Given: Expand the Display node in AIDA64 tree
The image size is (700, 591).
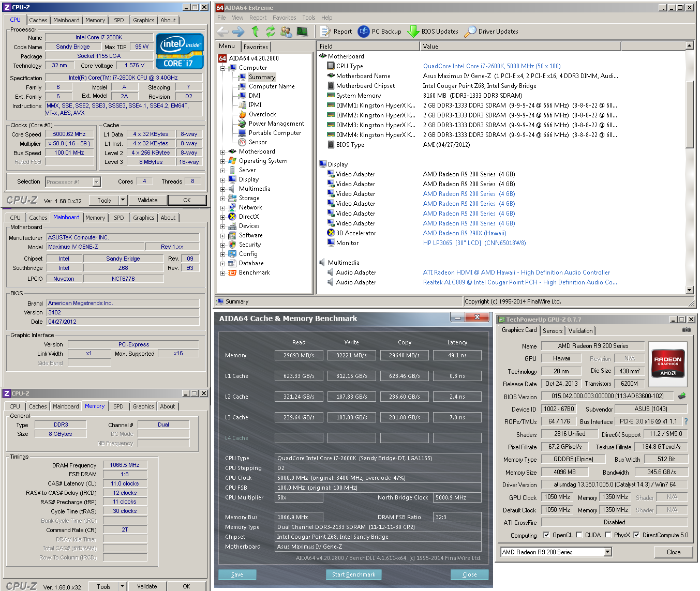Looking at the screenshot, I should pyautogui.click(x=222, y=179).
